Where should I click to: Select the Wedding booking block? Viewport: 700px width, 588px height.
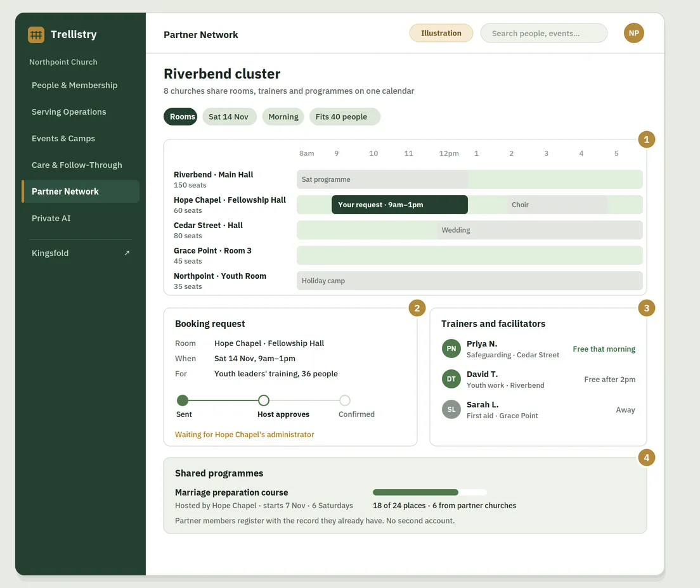540,230
